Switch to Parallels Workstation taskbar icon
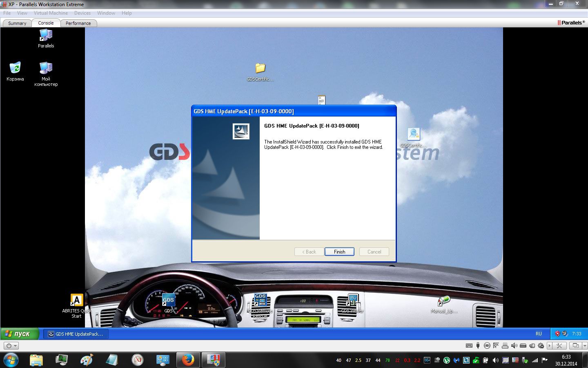 click(214, 360)
